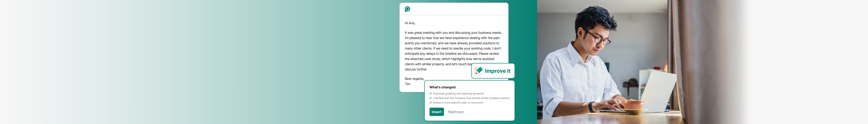Click the "Hi Ana," greeting line
This screenshot has width=868, height=124.
(410, 23)
